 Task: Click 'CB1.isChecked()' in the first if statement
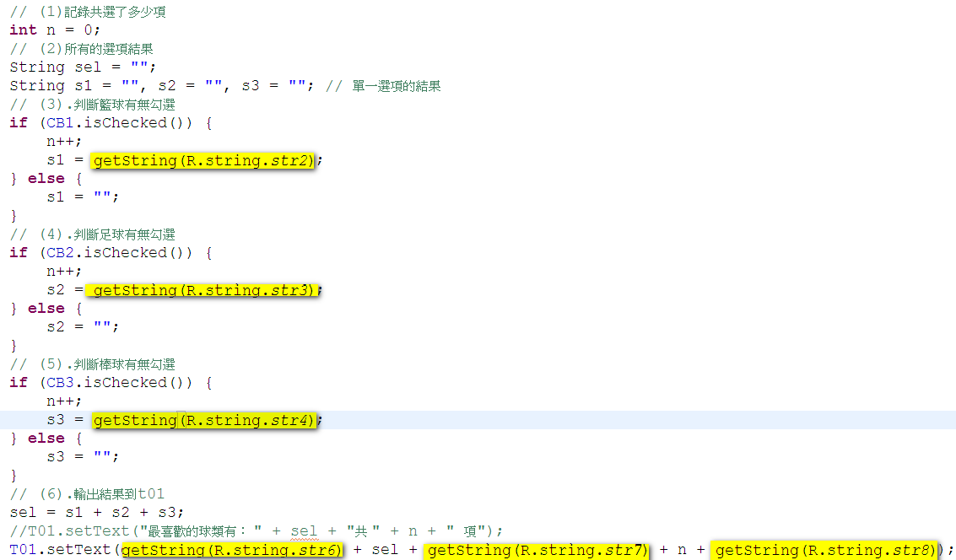[x=119, y=123]
